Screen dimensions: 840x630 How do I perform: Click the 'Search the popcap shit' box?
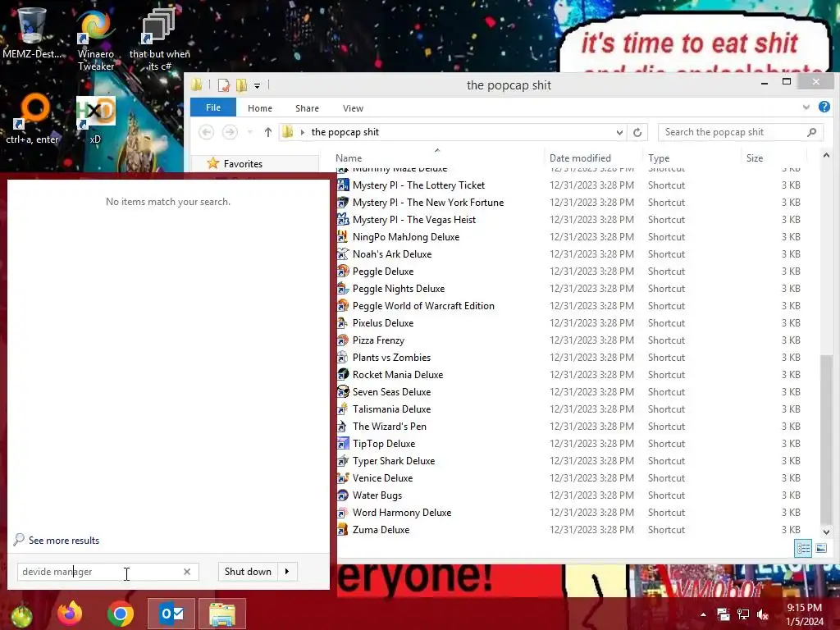[x=741, y=132]
